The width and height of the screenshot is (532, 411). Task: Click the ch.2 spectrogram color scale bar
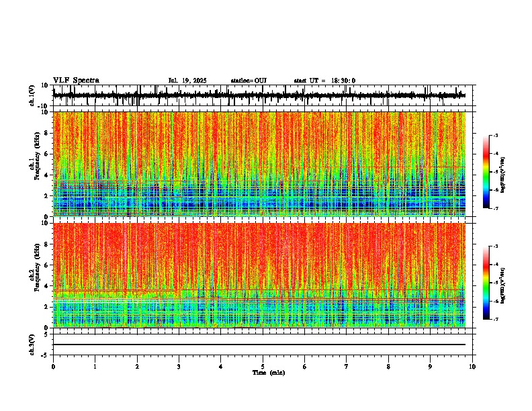486,283
